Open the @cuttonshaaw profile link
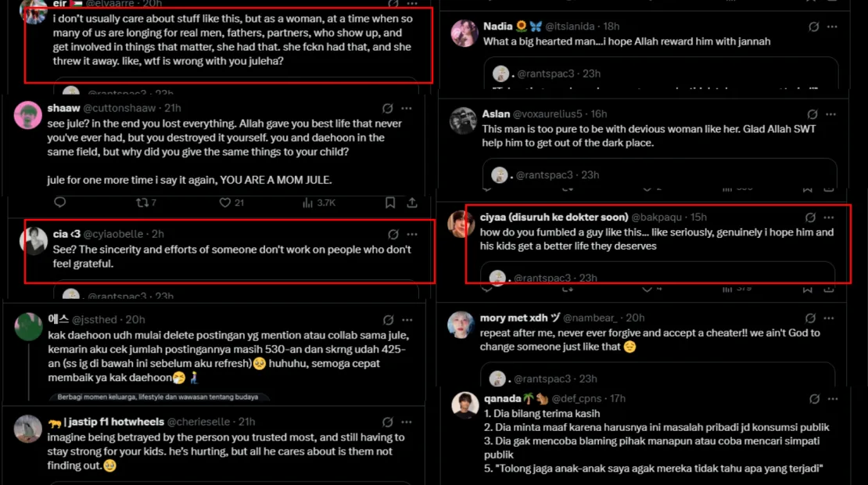The width and height of the screenshot is (868, 485). pyautogui.click(x=120, y=108)
